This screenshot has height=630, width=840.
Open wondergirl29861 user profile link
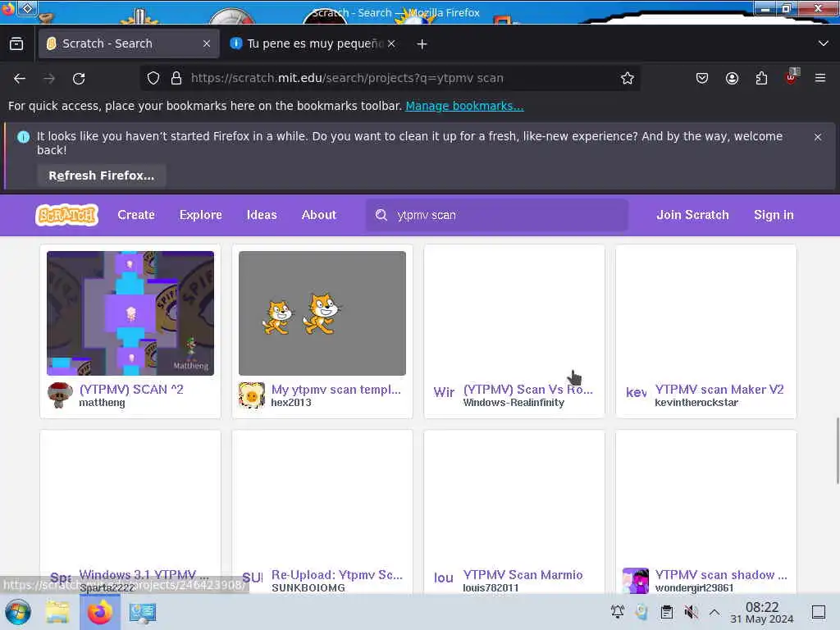click(x=694, y=587)
